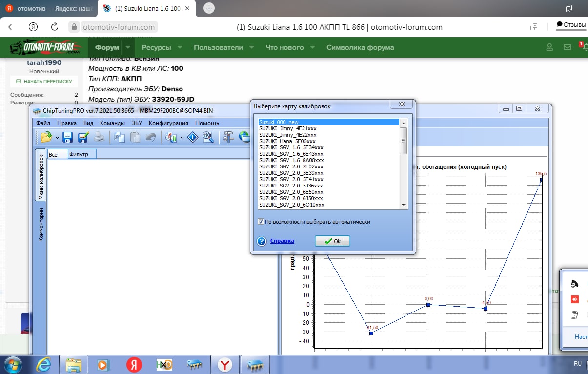Image resolution: width=588 pixels, height=374 pixels.
Task: Toggle the automatic map selection checkbox
Action: [x=261, y=222]
